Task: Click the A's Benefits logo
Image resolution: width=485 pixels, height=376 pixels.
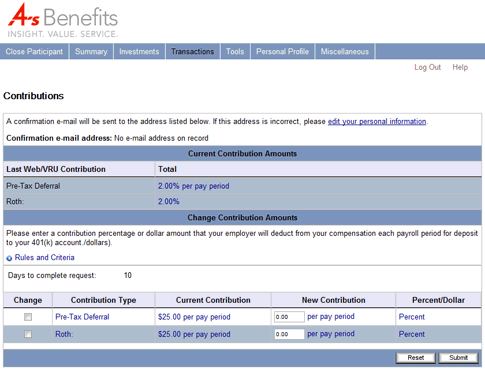Action: pos(63,20)
